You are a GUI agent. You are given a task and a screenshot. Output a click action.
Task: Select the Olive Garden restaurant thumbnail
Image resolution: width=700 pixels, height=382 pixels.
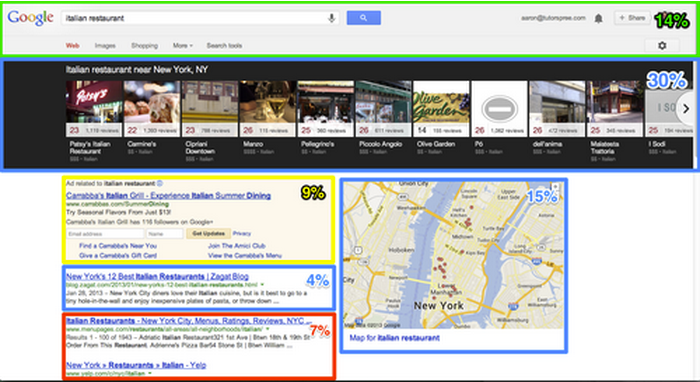[x=441, y=108]
